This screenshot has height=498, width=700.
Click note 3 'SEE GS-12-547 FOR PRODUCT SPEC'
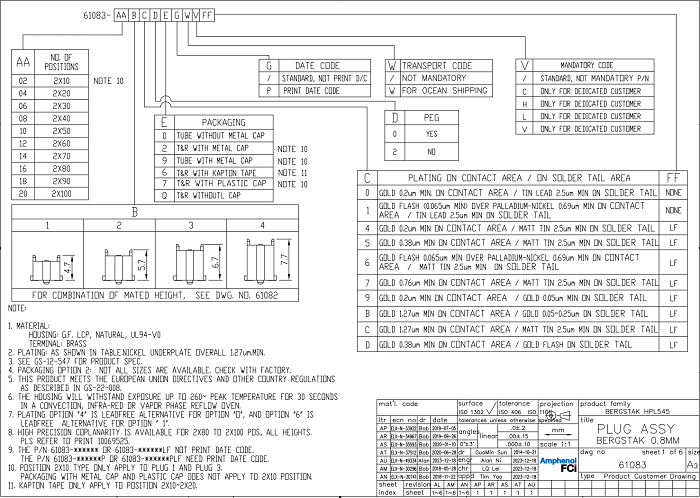tap(75, 361)
